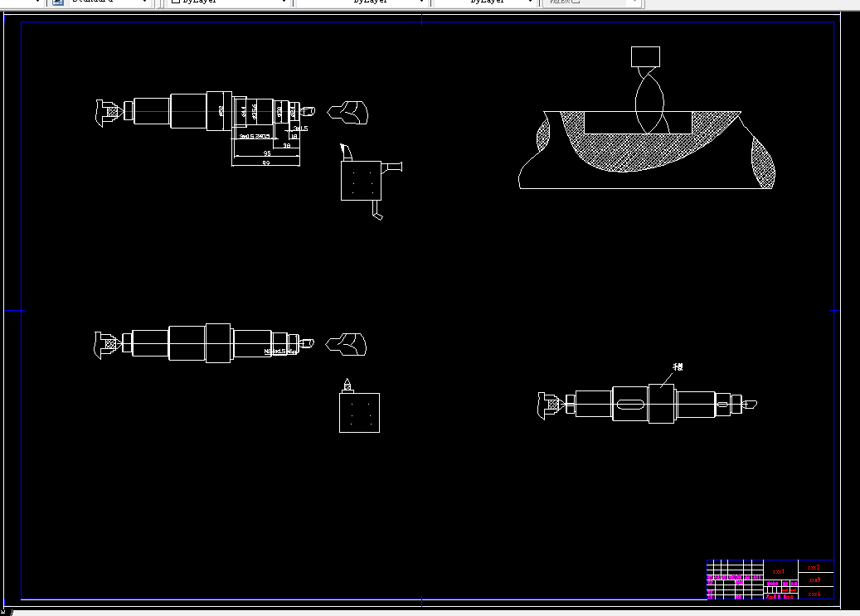Viewport: 860px width, 616px height.
Task: Select the large keyway slot on the shaft
Action: tap(630, 405)
